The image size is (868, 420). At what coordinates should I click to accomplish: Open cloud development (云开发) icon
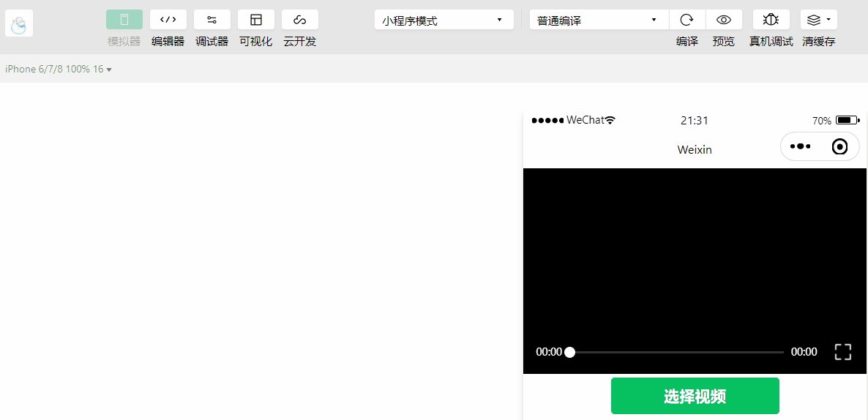[x=300, y=19]
